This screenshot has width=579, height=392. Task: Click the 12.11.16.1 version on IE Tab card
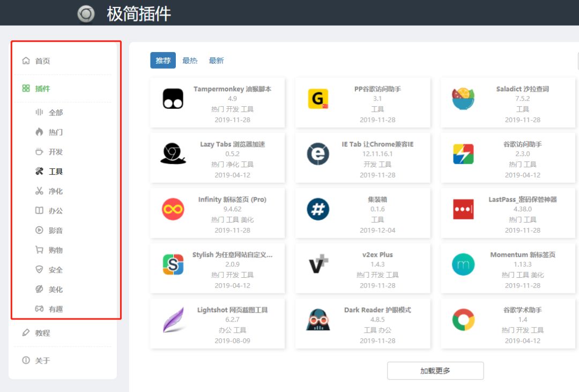(377, 154)
